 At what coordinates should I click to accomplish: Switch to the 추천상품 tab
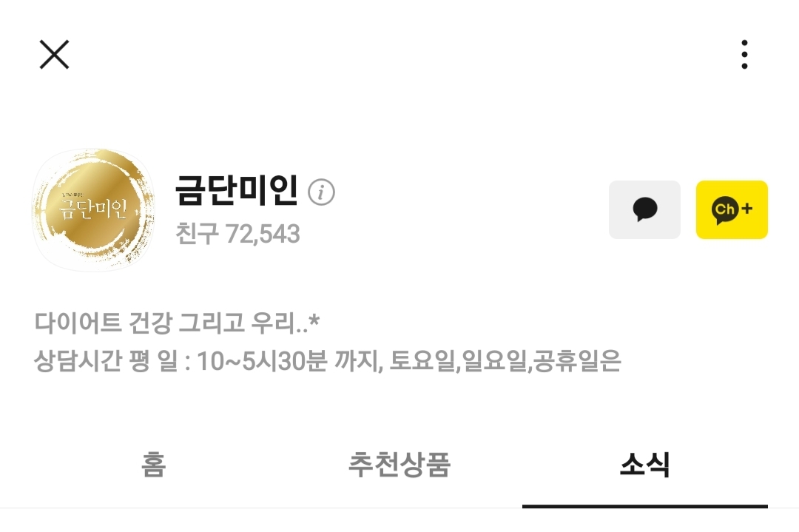399,465
